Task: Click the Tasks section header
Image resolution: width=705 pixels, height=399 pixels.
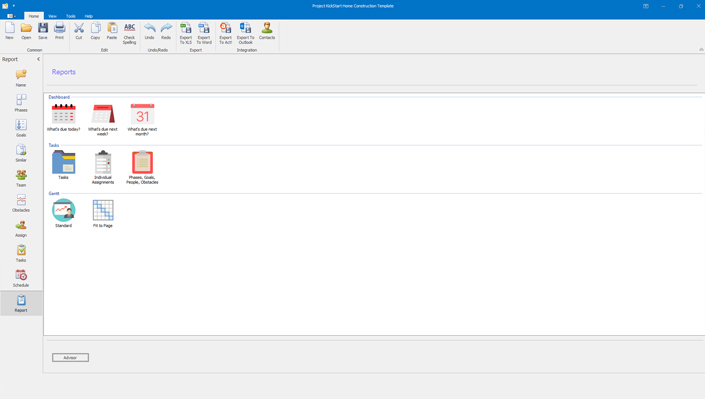Action: [54, 145]
